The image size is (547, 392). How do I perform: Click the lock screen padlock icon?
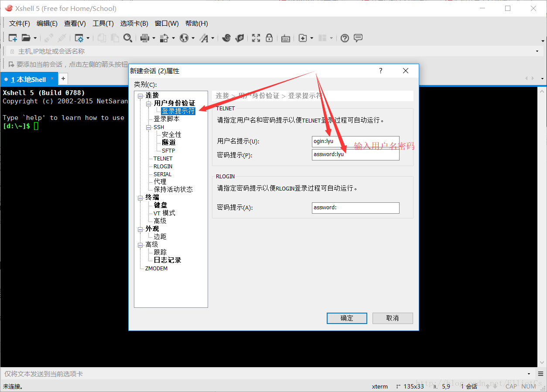coord(269,38)
